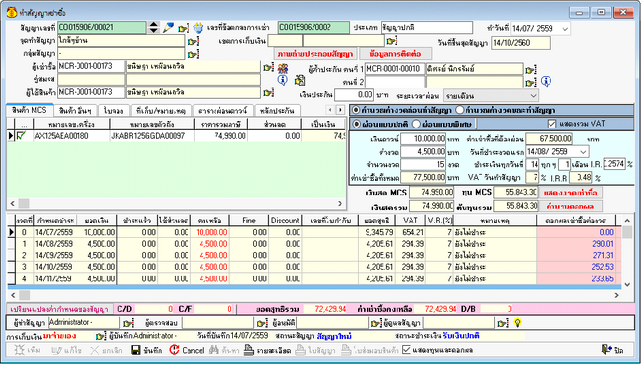Open lookup folder for the contract group field
The width and height of the screenshot is (642, 365).
click(193, 54)
